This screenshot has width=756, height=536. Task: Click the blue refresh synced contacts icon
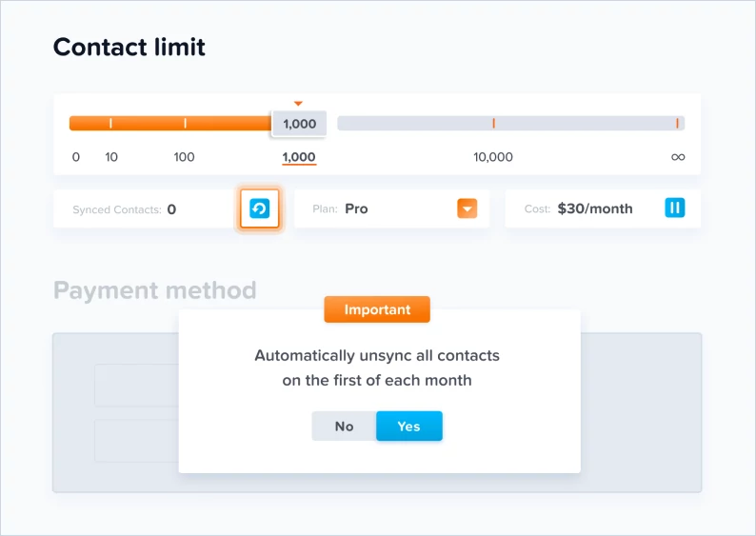tap(259, 208)
